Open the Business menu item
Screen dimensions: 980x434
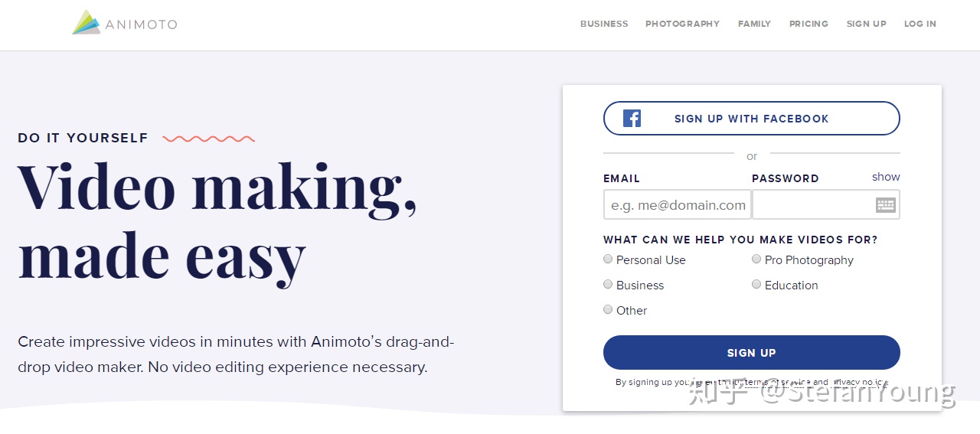[x=604, y=24]
